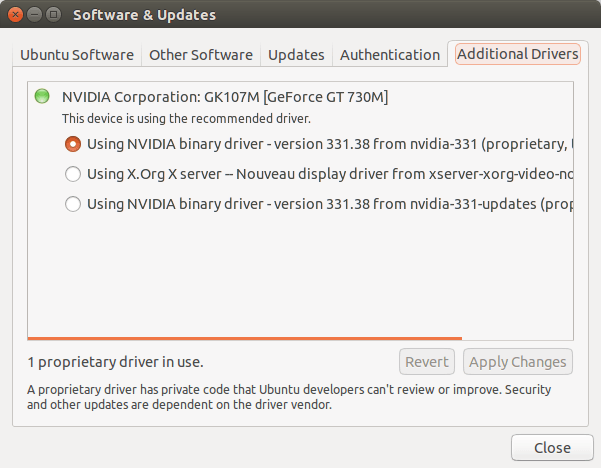Go to the Updates tab
601x468 pixels.
[296, 55]
